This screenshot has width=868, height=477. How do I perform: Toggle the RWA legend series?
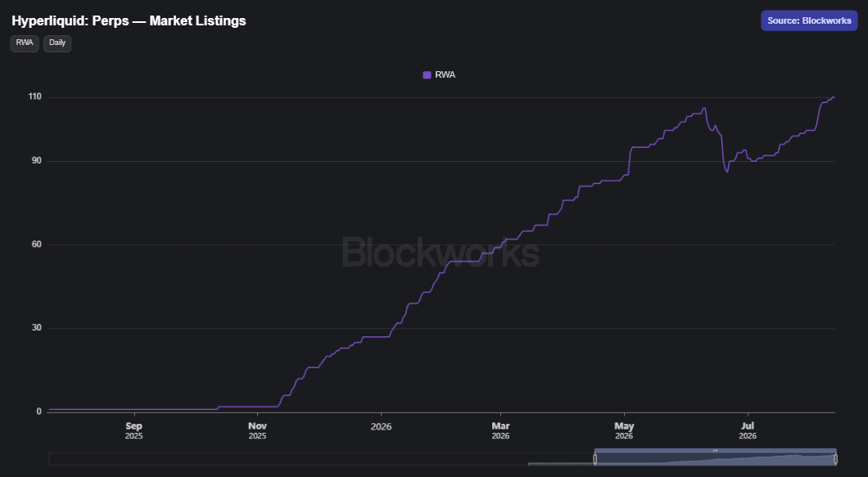coord(439,74)
